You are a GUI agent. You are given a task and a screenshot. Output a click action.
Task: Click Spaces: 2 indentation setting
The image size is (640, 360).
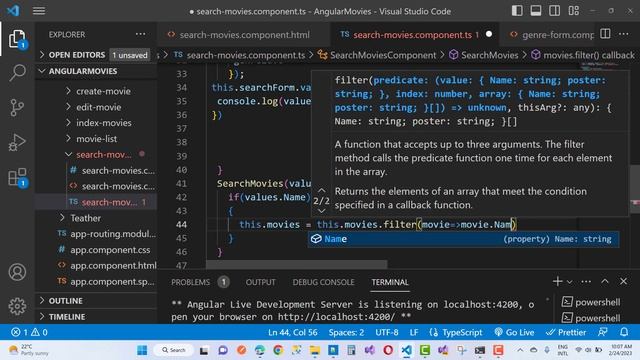[x=346, y=332]
